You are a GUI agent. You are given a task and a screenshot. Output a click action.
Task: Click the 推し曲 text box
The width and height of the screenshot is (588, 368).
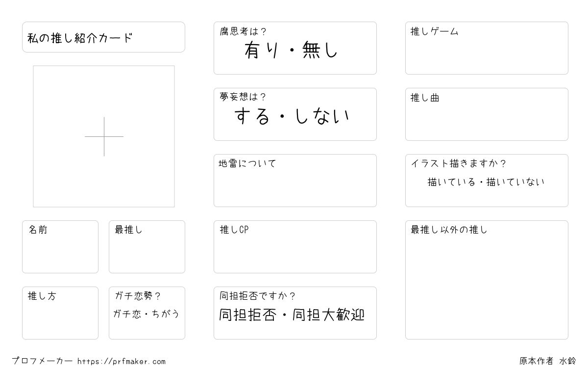point(487,114)
